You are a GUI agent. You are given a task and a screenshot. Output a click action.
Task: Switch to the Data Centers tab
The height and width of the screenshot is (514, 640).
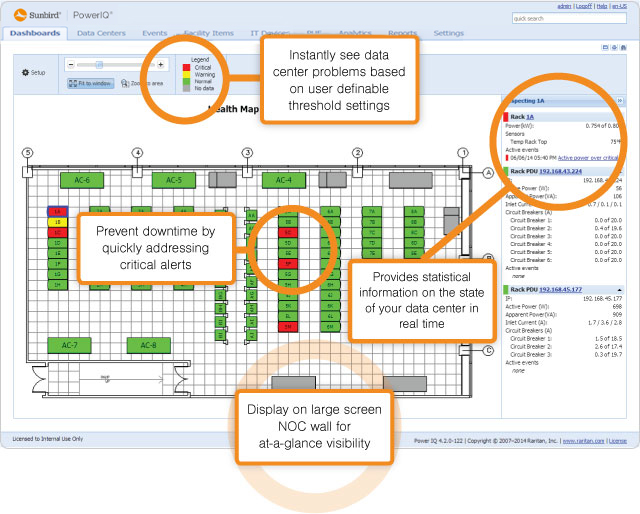(x=100, y=33)
